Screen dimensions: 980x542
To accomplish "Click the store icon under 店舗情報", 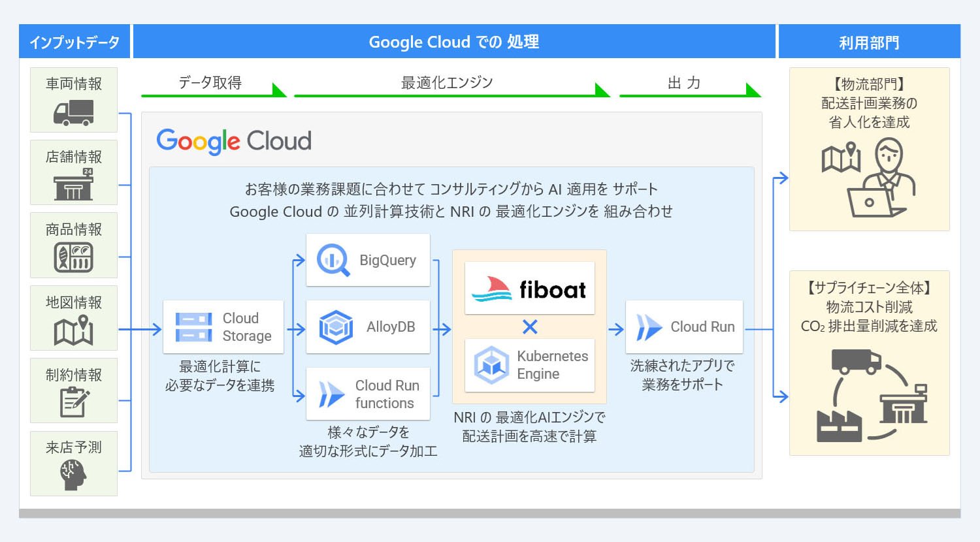I will pyautogui.click(x=73, y=184).
